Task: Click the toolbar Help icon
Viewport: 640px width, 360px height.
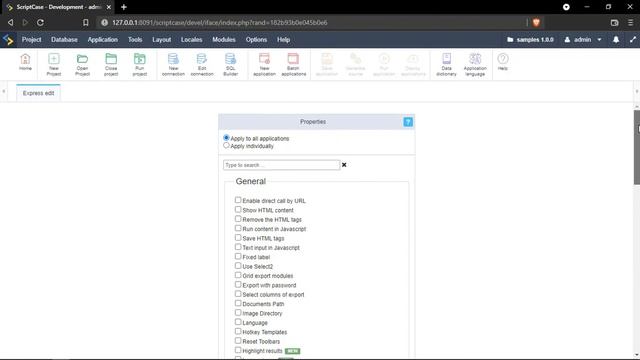Action: coord(503,62)
